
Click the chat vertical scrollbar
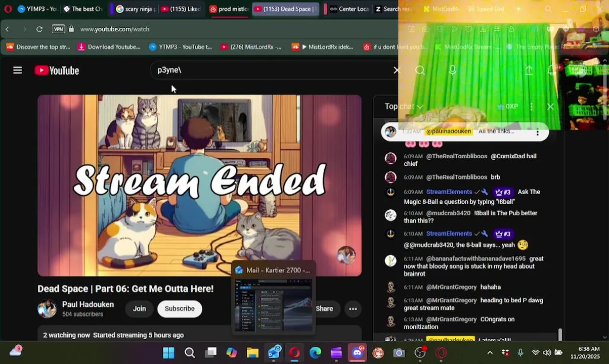(560, 334)
